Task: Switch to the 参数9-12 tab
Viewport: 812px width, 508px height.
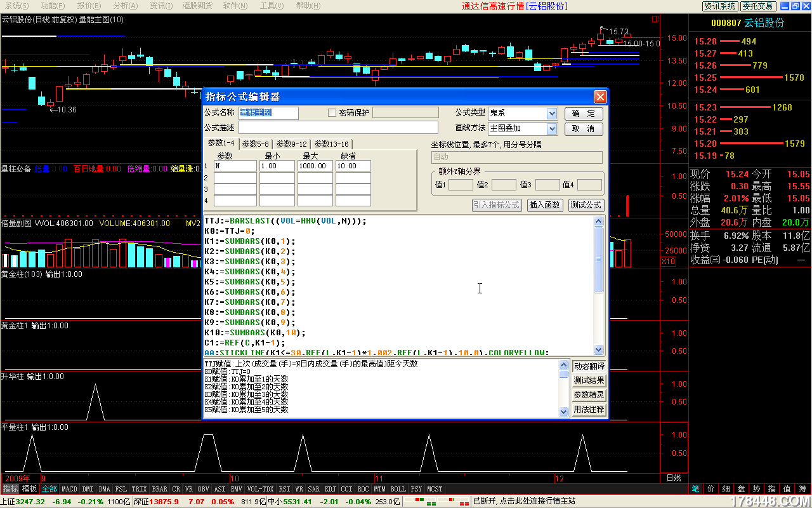Action: [x=291, y=144]
